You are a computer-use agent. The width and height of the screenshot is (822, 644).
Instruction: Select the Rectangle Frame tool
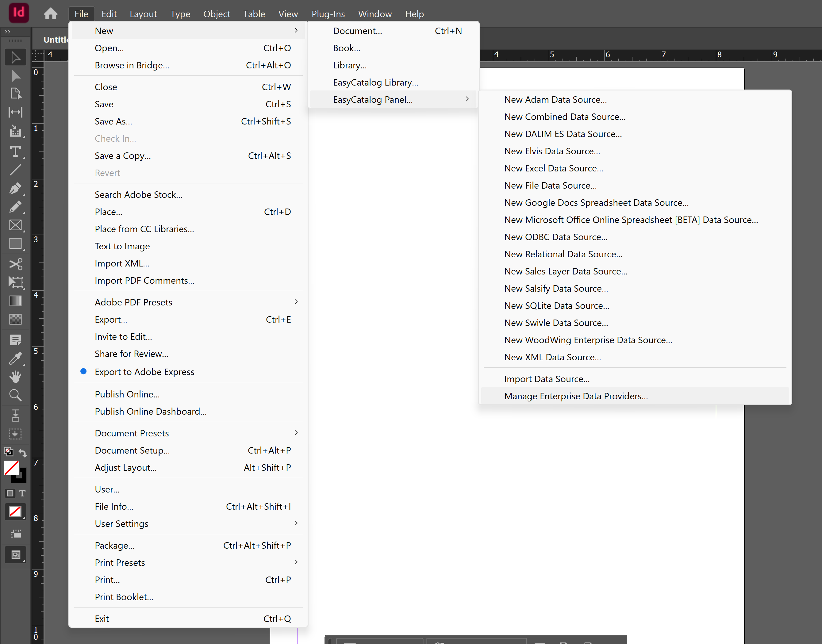[15, 225]
